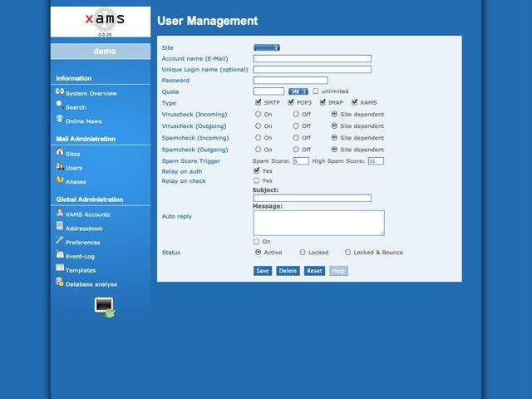Screen dimensions: 532x399
Task: Navigate to Users
Action: (74, 168)
